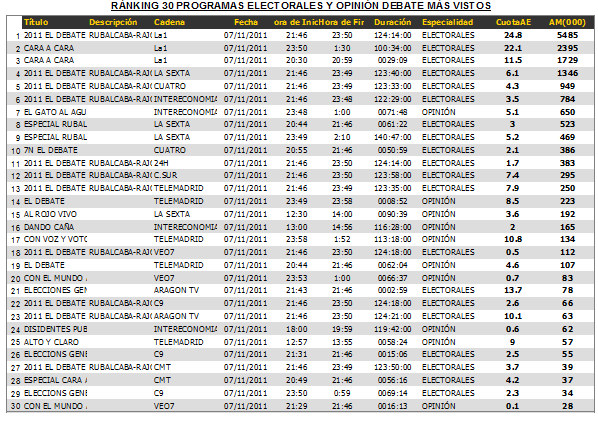Viewport: 598px width, 421px height.
Task: Click title CON VOZ Y VOTO
Action: tap(55, 239)
